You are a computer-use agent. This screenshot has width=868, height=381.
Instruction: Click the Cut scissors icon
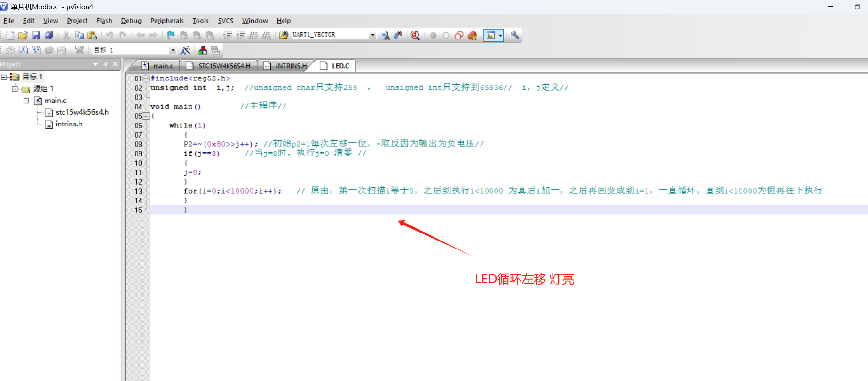tap(66, 35)
